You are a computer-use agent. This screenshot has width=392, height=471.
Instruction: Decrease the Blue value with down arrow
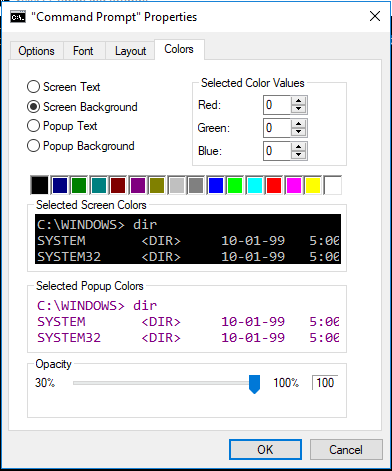tap(298, 155)
